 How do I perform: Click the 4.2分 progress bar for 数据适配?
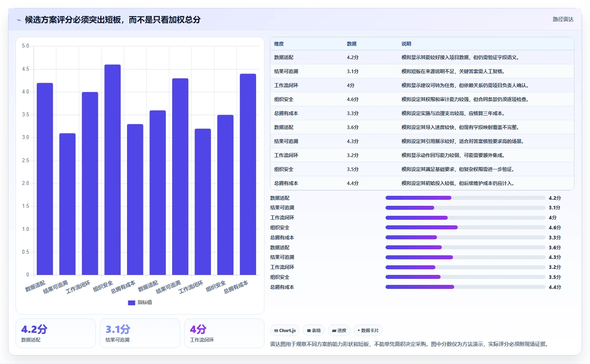pos(465,198)
